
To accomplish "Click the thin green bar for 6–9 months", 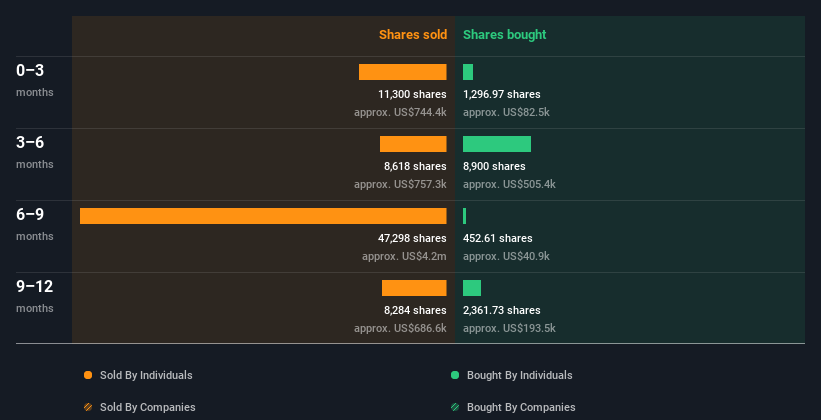I will coord(464,216).
